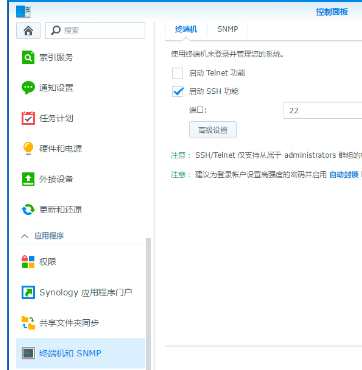Switch to the SNMP tab
This screenshot has width=362, height=370.
click(x=228, y=29)
